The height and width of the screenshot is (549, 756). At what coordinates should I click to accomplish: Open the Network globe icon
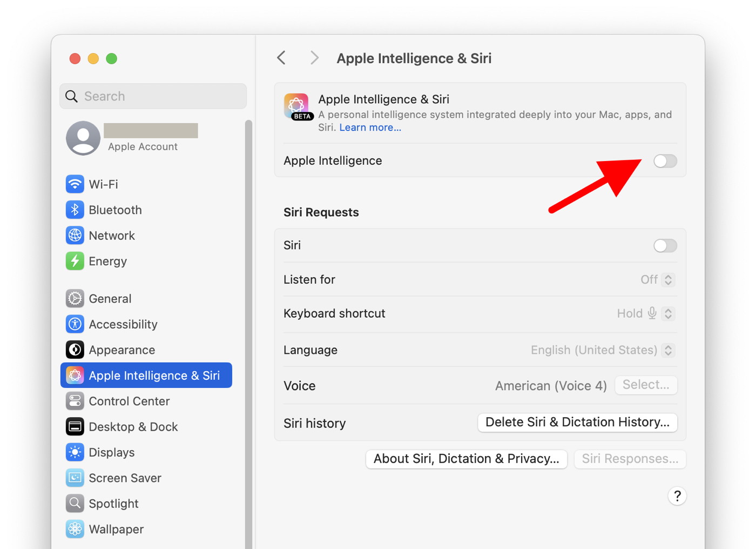point(75,236)
